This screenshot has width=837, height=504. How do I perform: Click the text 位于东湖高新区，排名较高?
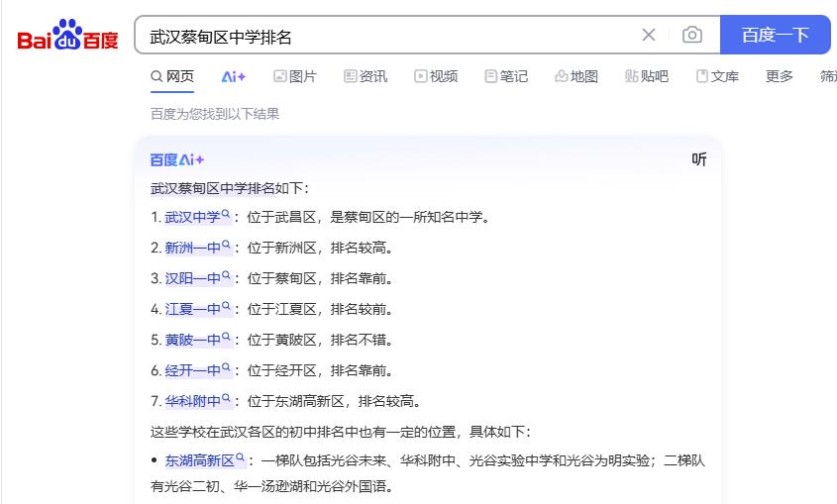coord(334,401)
